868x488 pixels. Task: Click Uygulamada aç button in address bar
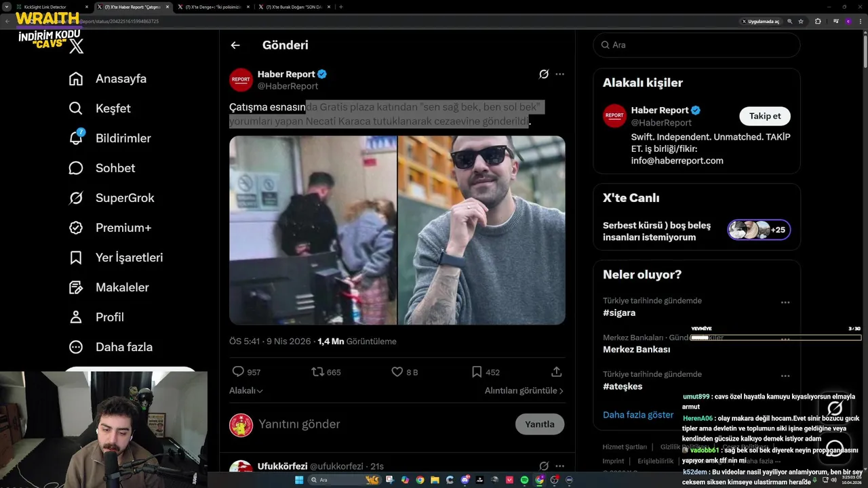760,21
